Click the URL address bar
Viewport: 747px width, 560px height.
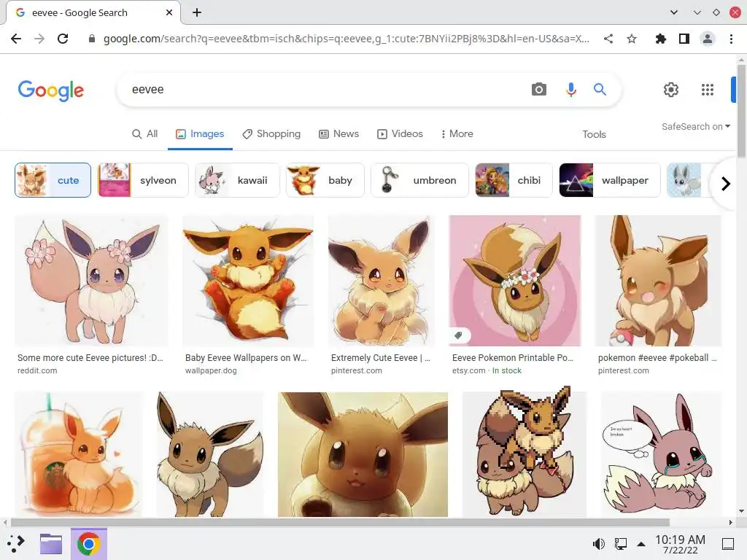347,39
